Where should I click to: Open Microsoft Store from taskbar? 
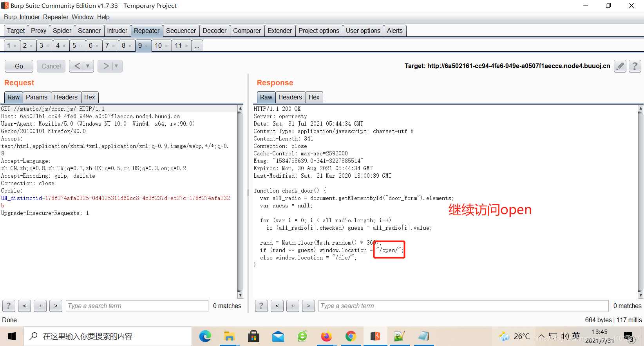click(x=253, y=336)
